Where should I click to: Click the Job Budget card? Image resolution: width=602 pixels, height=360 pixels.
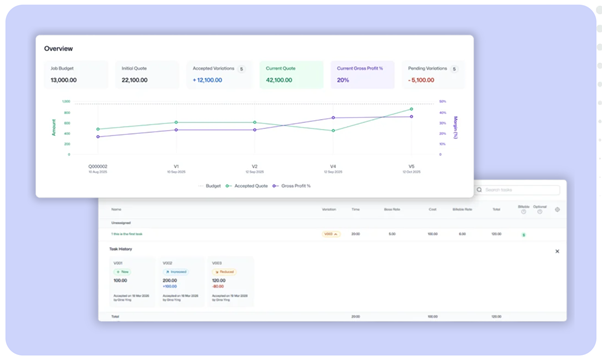(x=76, y=74)
